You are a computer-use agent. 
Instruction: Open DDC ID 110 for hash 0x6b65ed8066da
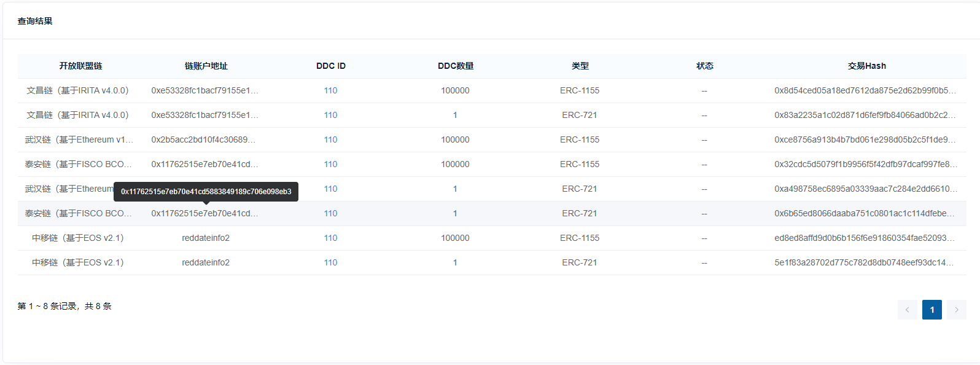330,213
